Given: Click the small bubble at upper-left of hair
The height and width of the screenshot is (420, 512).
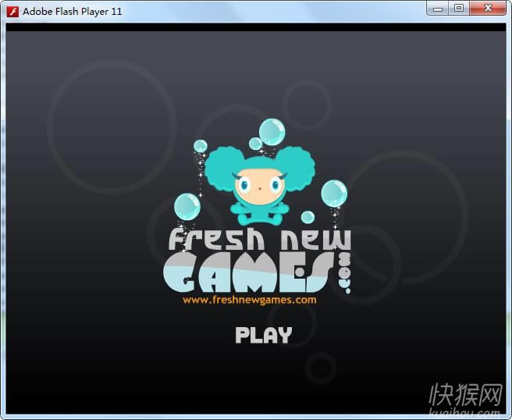Looking at the screenshot, I should pos(200,146).
